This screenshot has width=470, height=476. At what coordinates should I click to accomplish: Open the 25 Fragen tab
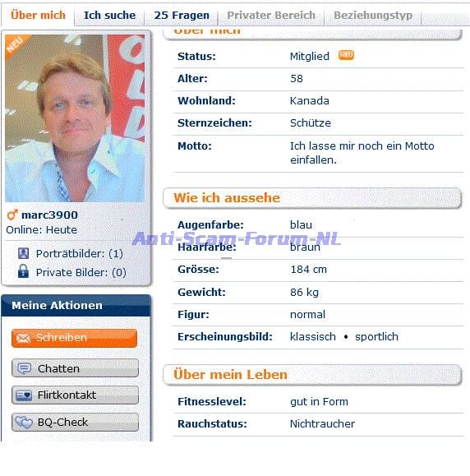click(182, 15)
